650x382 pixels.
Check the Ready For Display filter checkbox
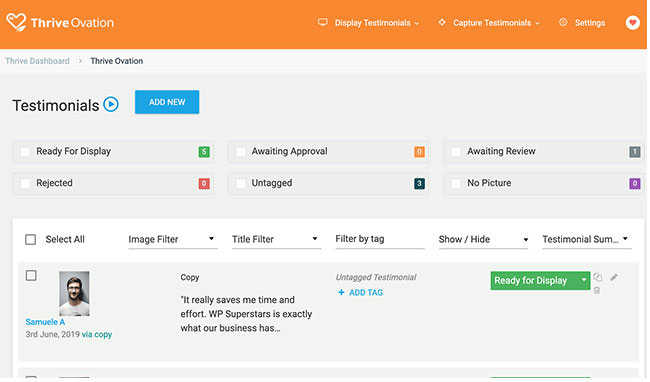[25, 152]
